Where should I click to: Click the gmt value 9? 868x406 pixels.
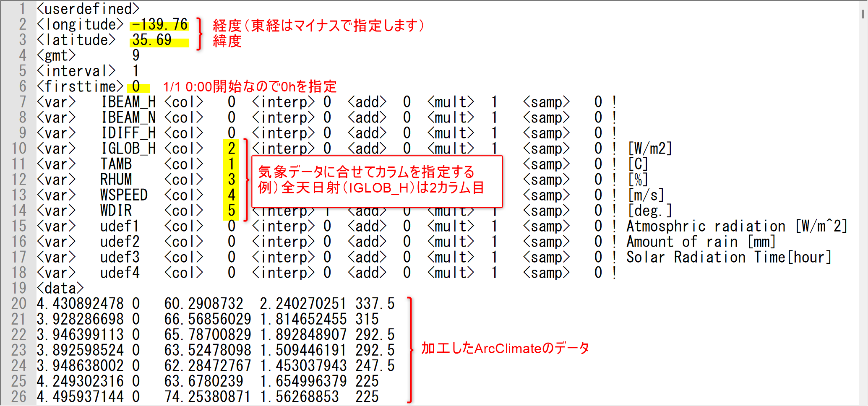pos(136,55)
